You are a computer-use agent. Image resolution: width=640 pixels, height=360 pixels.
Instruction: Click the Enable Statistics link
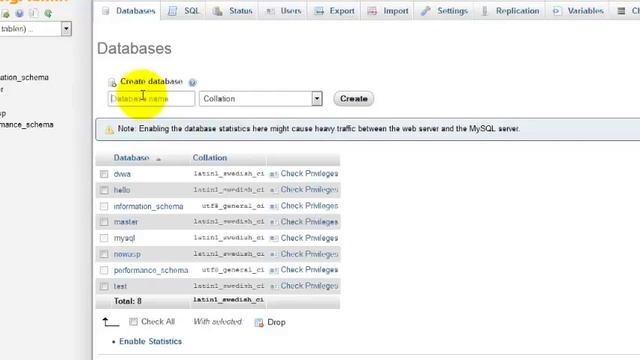(x=150, y=341)
